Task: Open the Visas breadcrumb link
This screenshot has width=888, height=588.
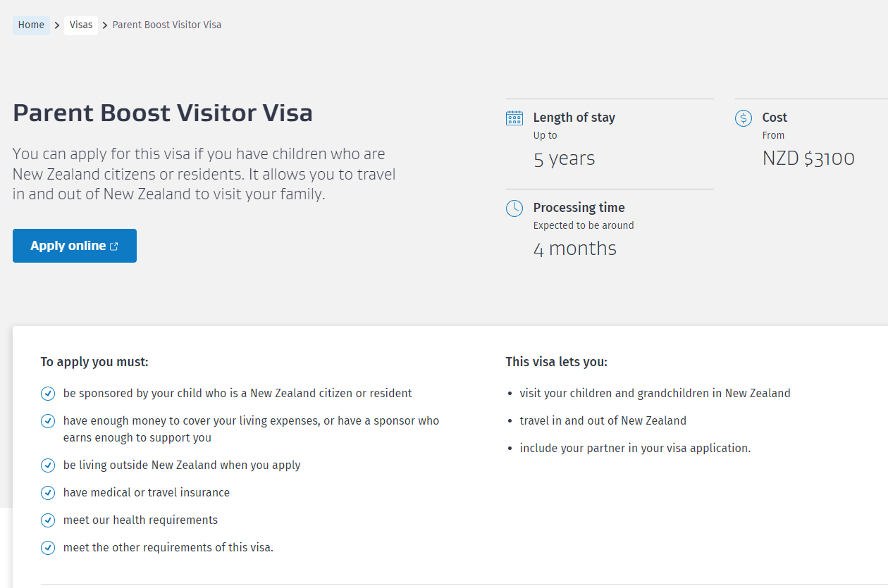Action: coord(81,25)
